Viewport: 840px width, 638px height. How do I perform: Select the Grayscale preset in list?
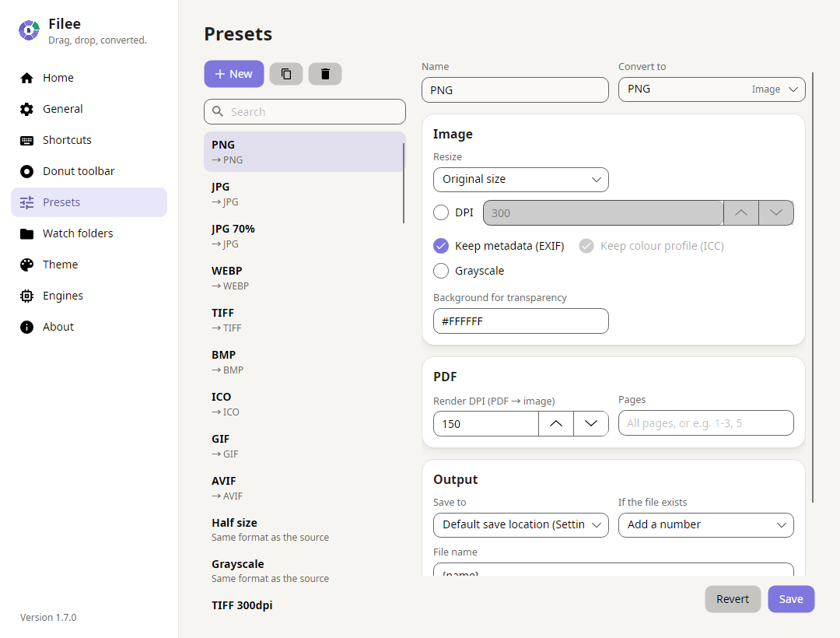point(304,570)
